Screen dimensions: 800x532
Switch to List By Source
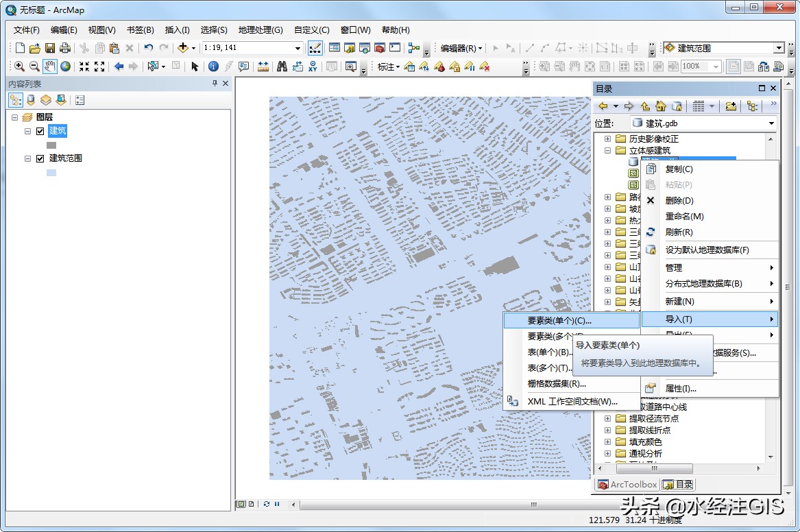(31, 100)
